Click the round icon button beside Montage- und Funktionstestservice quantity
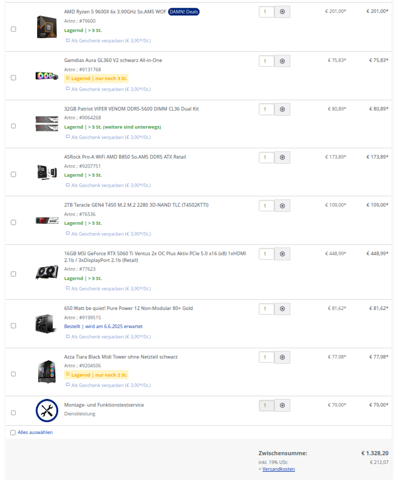The image size is (395, 480). pos(282,405)
